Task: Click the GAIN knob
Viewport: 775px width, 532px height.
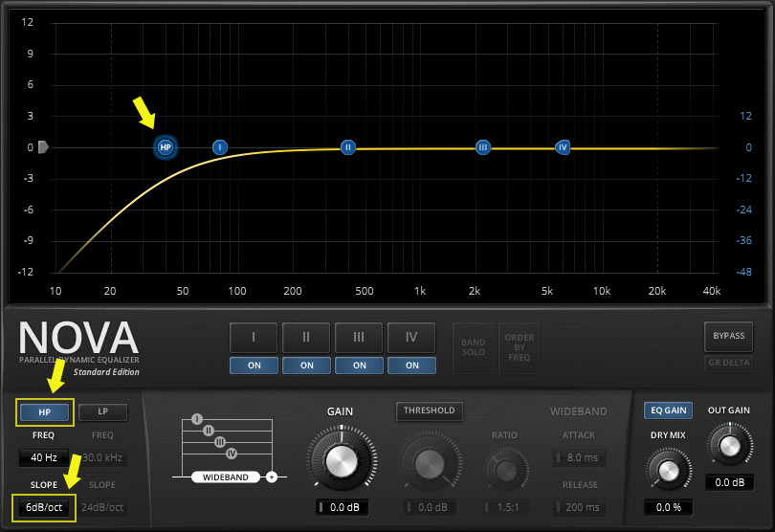Action: [341, 460]
